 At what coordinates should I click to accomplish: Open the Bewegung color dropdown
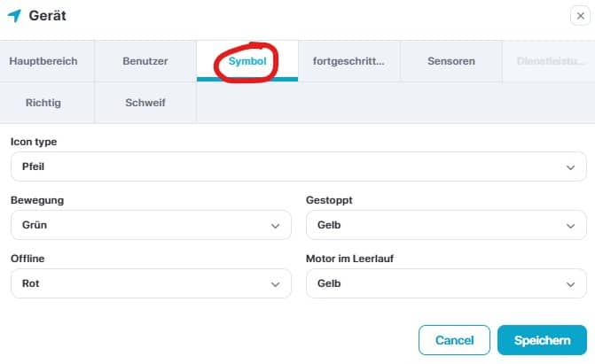coord(151,225)
